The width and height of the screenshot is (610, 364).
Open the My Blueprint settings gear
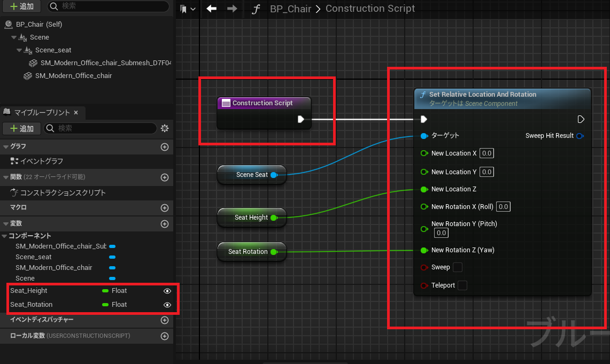[165, 128]
